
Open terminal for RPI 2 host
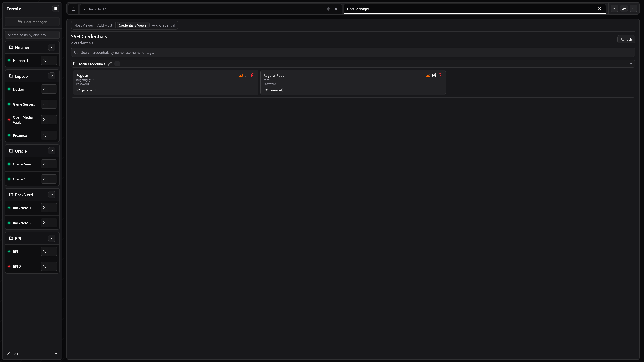(x=45, y=267)
